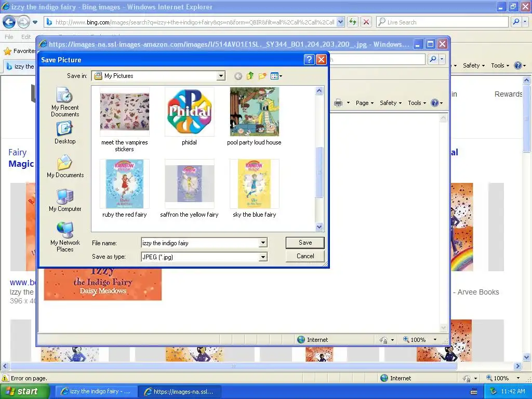This screenshot has height=399, width=532.
Task: Open search provider dropdown in main window
Action: click(525, 22)
